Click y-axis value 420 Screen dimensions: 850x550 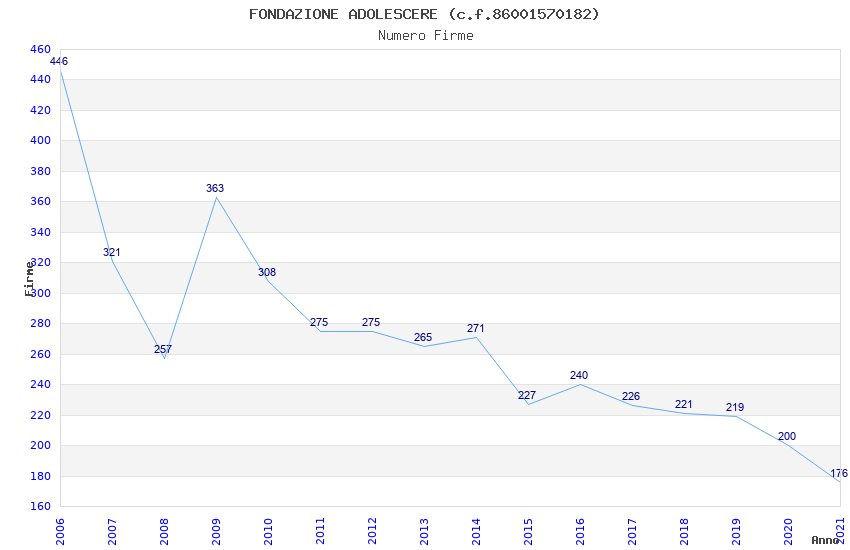(41, 110)
